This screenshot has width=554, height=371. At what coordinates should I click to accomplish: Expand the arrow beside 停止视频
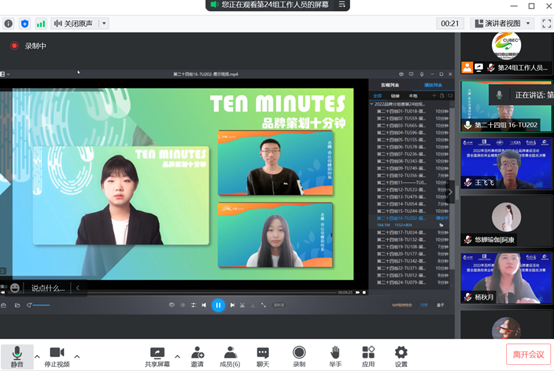(x=77, y=357)
